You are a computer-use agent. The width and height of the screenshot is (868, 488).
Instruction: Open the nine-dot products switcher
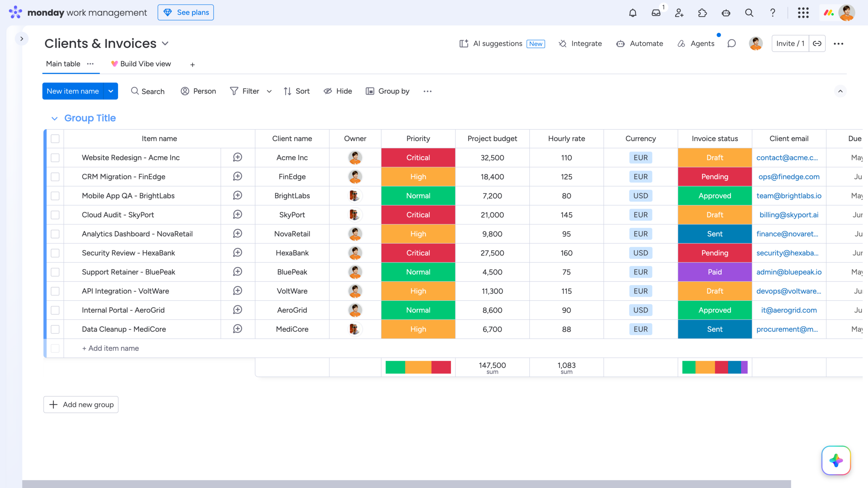[x=803, y=13]
